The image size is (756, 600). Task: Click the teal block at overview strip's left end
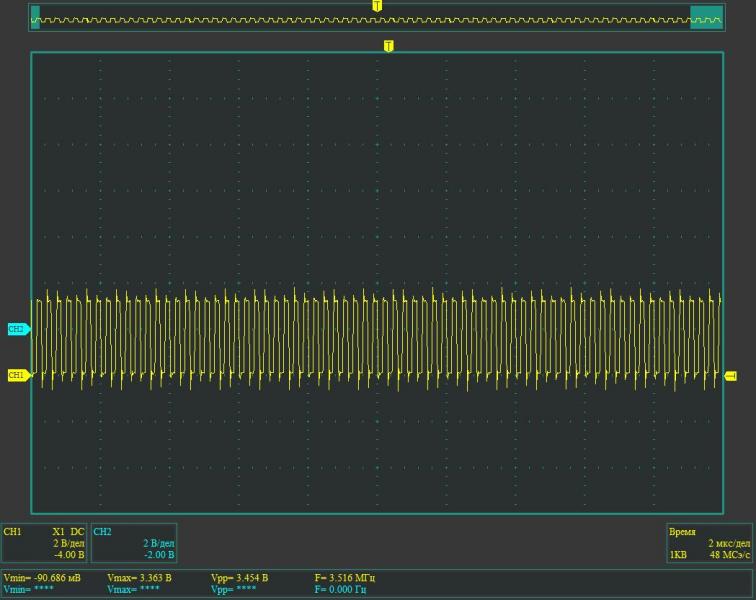pyautogui.click(x=36, y=17)
